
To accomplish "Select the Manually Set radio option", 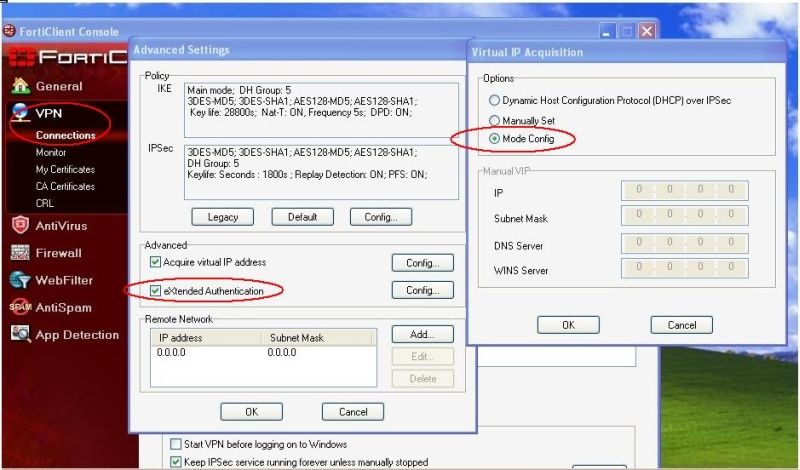I will [494, 120].
